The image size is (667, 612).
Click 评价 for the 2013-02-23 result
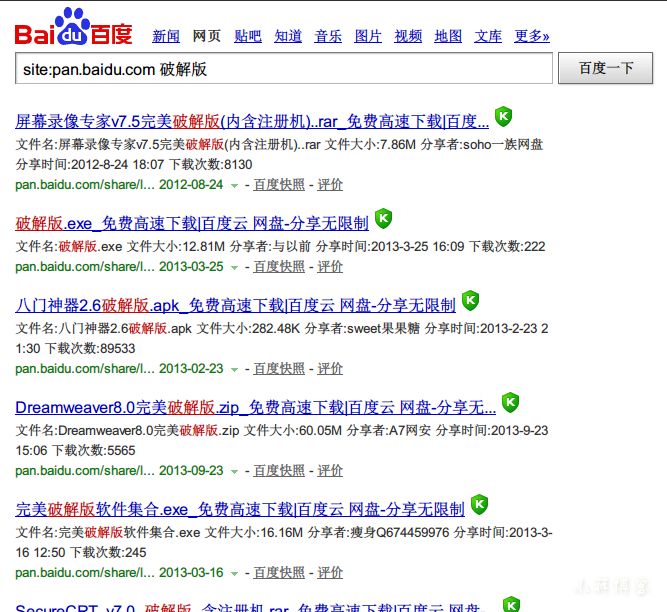[x=330, y=369]
